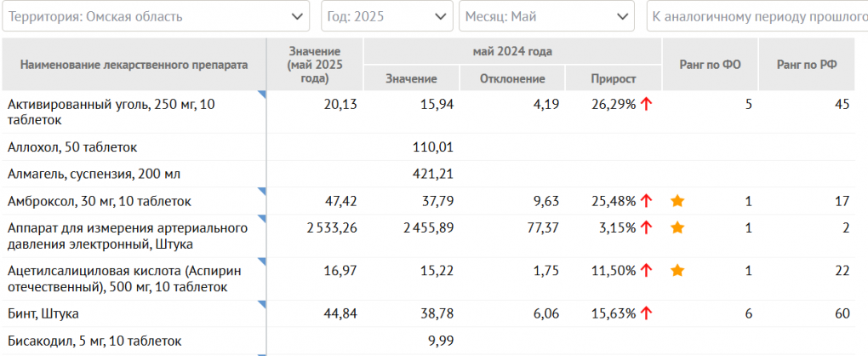Select the Аллохол, 50 таблеток row

tap(72, 146)
